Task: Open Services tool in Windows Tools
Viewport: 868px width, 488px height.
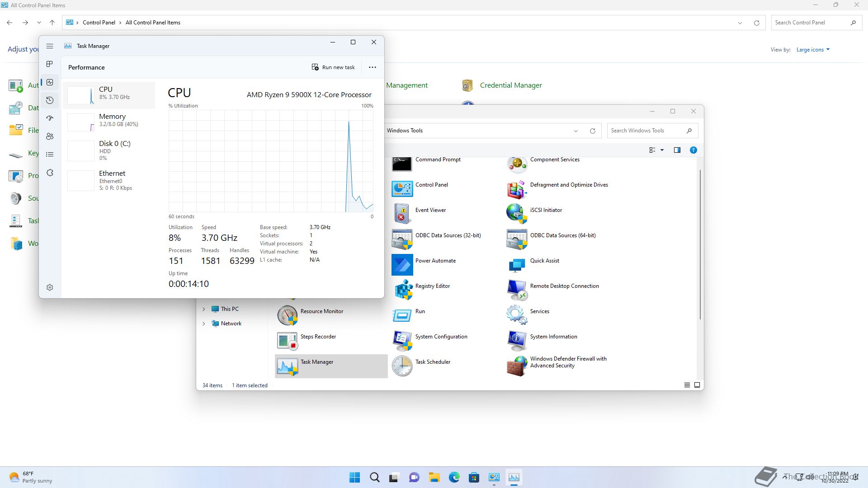Action: (x=528, y=315)
